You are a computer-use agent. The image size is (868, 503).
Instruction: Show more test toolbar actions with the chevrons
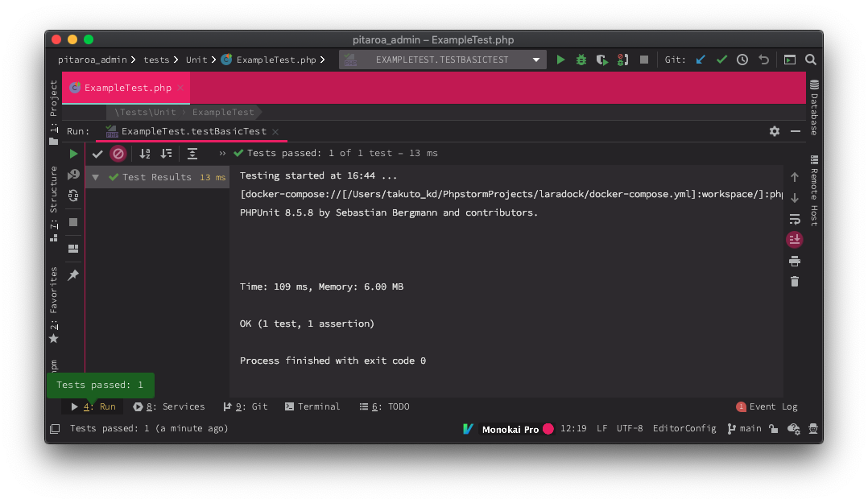[x=222, y=153]
